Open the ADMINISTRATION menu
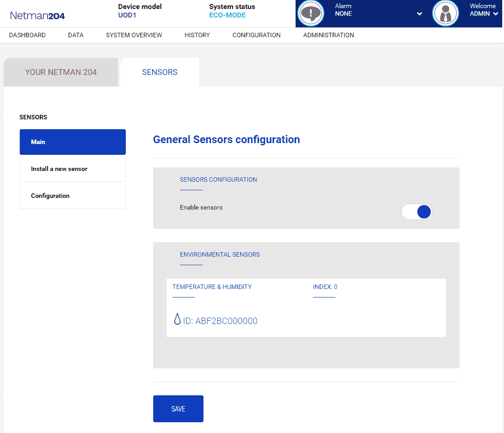504x433 pixels. [x=328, y=35]
